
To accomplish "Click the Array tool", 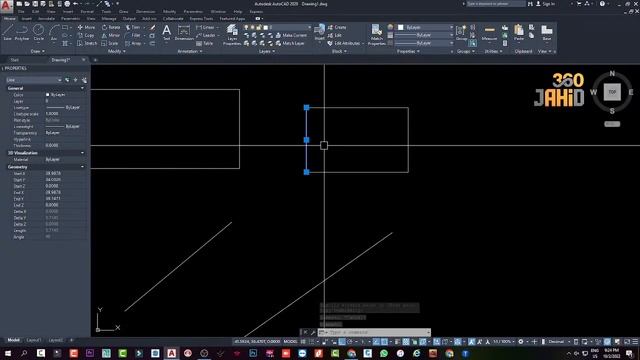I will (x=133, y=43).
